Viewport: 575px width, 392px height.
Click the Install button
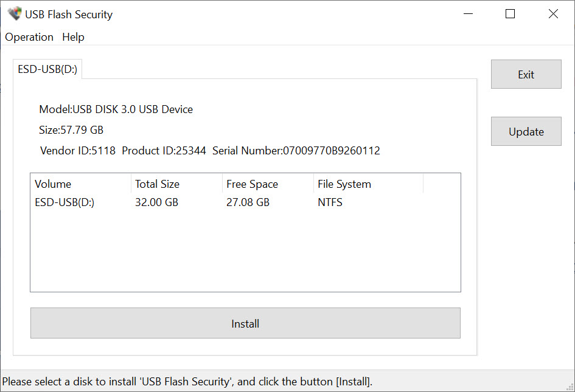pos(245,323)
